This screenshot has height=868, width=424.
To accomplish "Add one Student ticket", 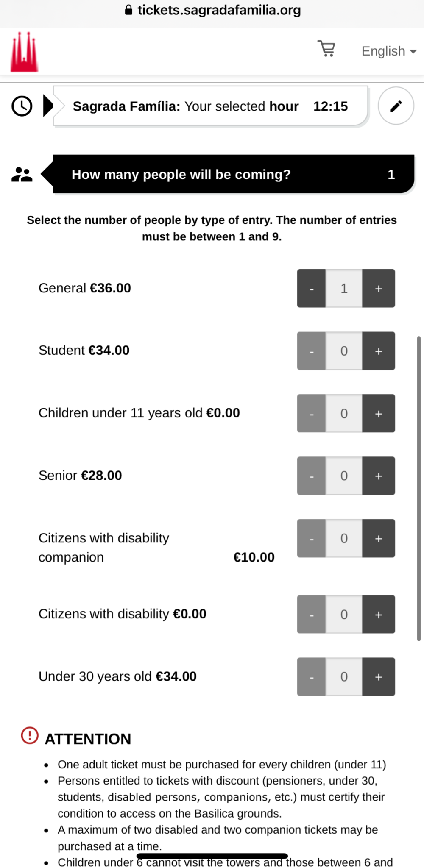I will pyautogui.click(x=379, y=351).
